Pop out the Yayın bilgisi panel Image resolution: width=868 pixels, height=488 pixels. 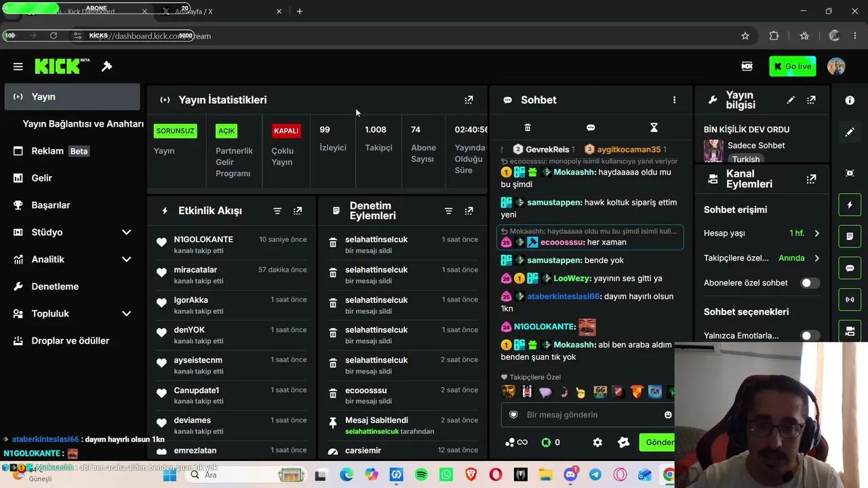tap(811, 100)
